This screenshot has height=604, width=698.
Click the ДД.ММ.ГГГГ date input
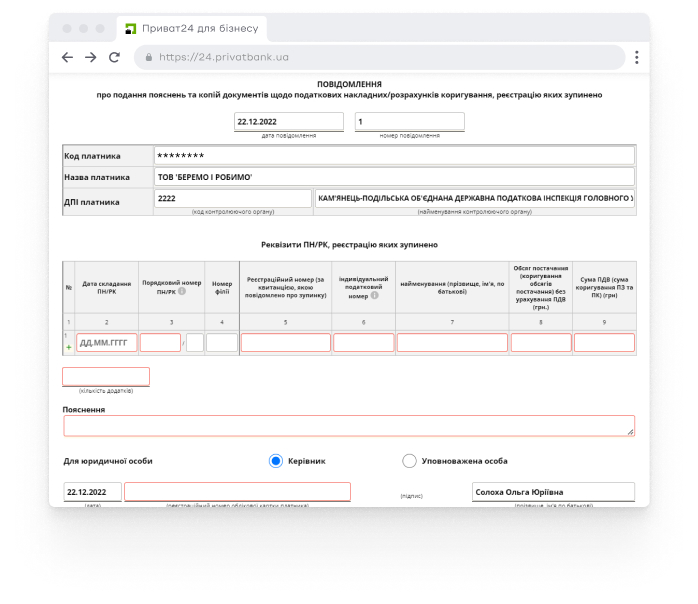pyautogui.click(x=106, y=343)
